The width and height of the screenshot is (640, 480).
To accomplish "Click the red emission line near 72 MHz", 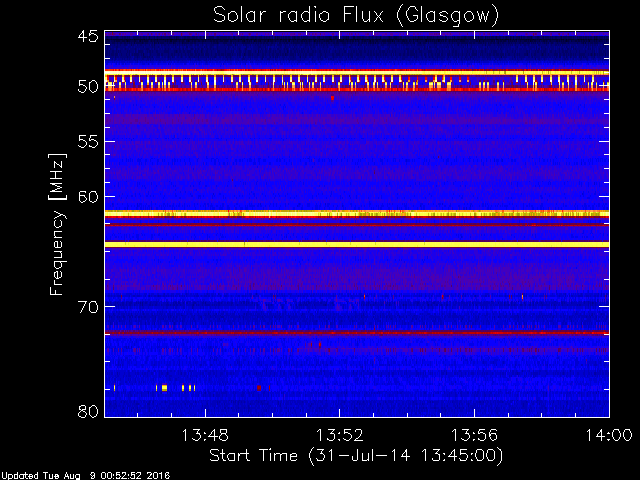I will 357,333.
